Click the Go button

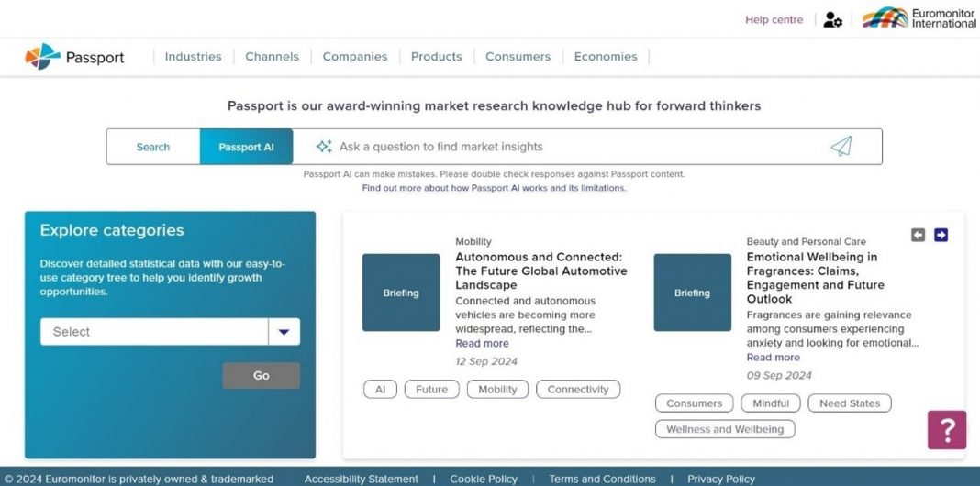262,375
